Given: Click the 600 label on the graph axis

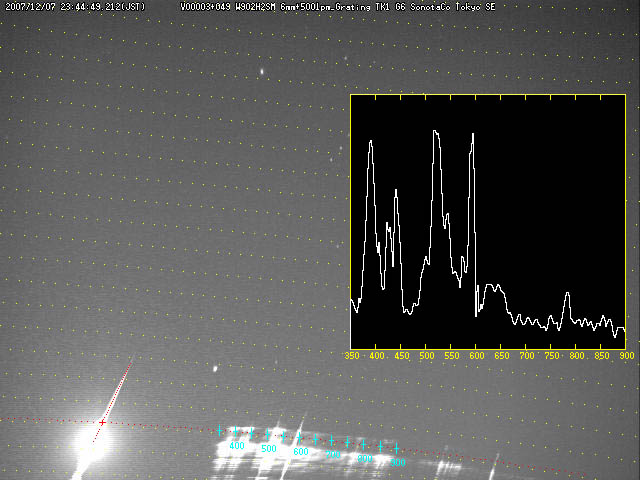Looking at the screenshot, I should click(x=476, y=355).
